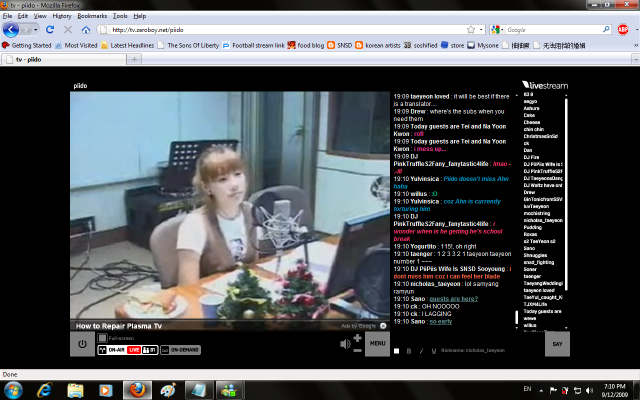This screenshot has height=400, width=640.
Task: Open Internet Explorer from the taskbar
Action: point(44,389)
